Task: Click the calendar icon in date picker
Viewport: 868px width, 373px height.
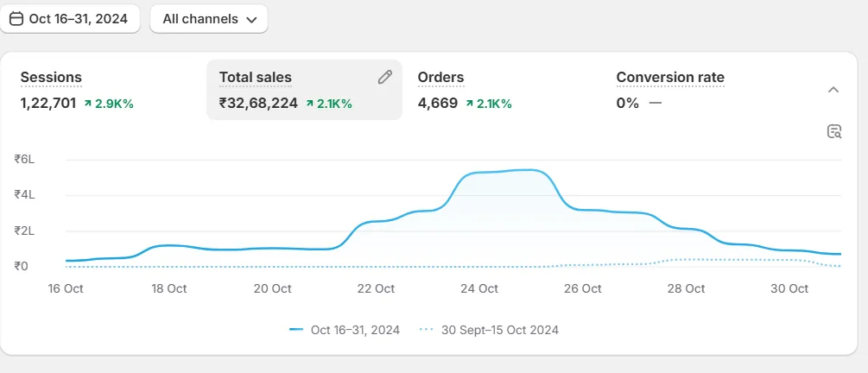Action: tap(16, 19)
